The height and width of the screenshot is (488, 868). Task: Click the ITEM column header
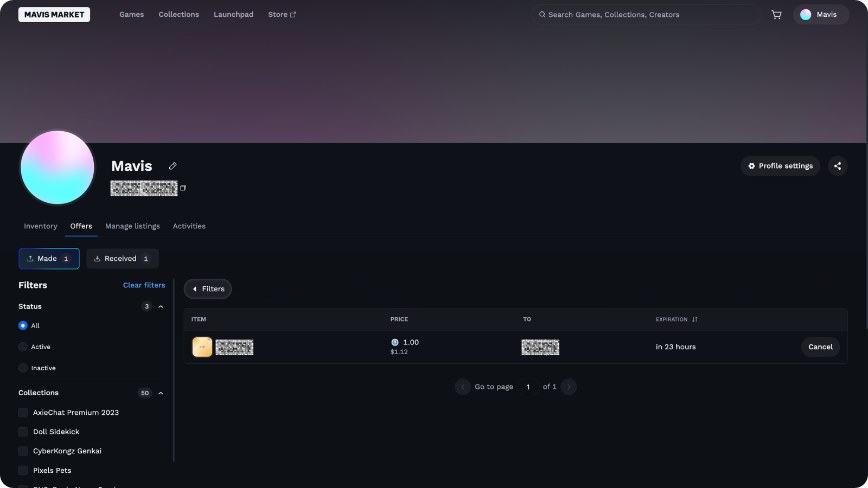(199, 319)
